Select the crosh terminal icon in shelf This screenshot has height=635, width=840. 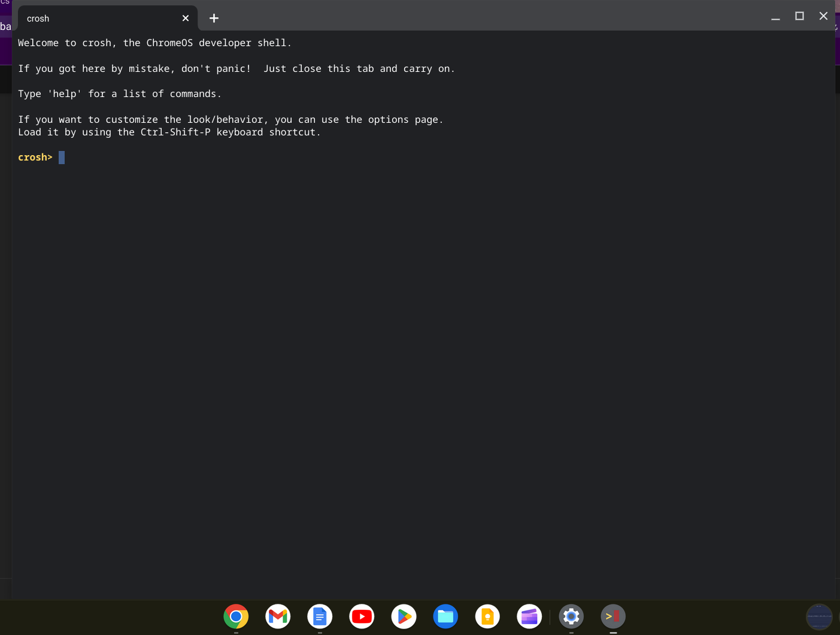coord(613,616)
